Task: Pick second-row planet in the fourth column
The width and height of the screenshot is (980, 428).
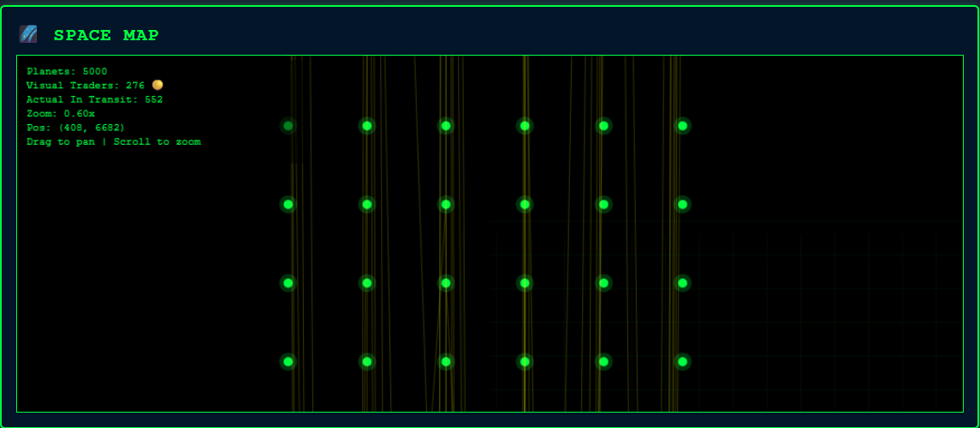Action: 525,205
